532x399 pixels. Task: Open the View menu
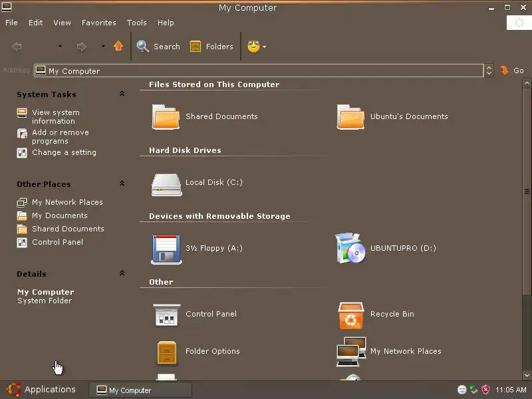click(x=62, y=23)
